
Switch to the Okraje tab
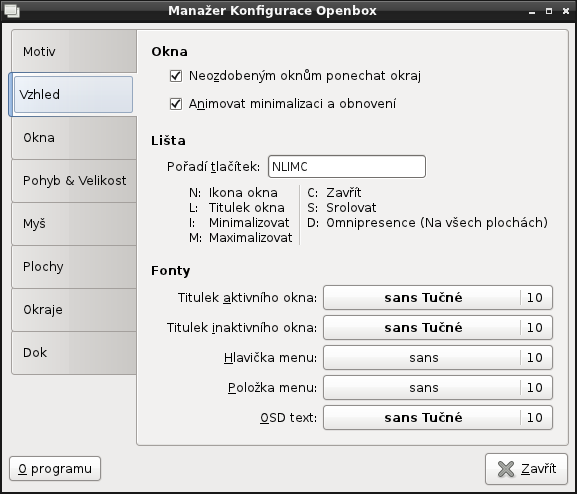click(74, 310)
